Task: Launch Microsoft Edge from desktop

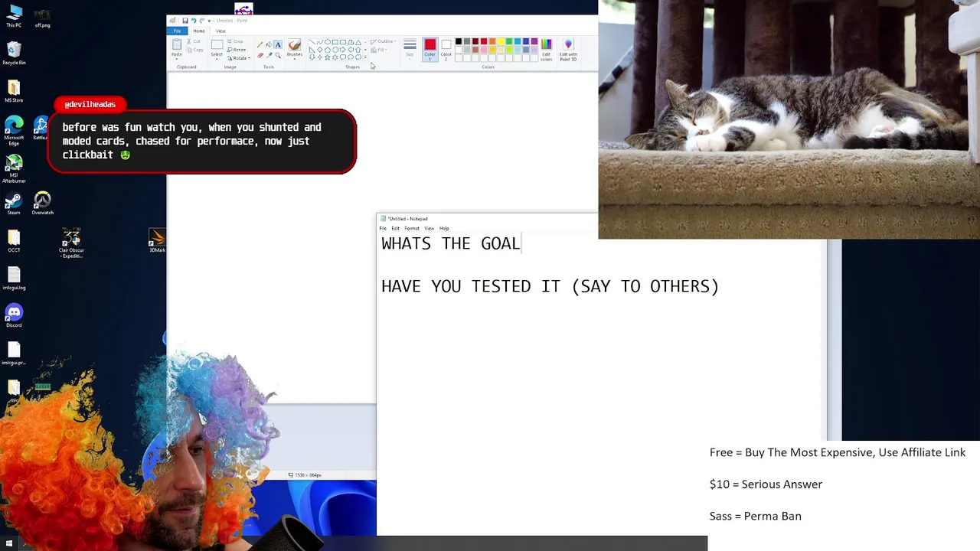Action: pyautogui.click(x=14, y=131)
